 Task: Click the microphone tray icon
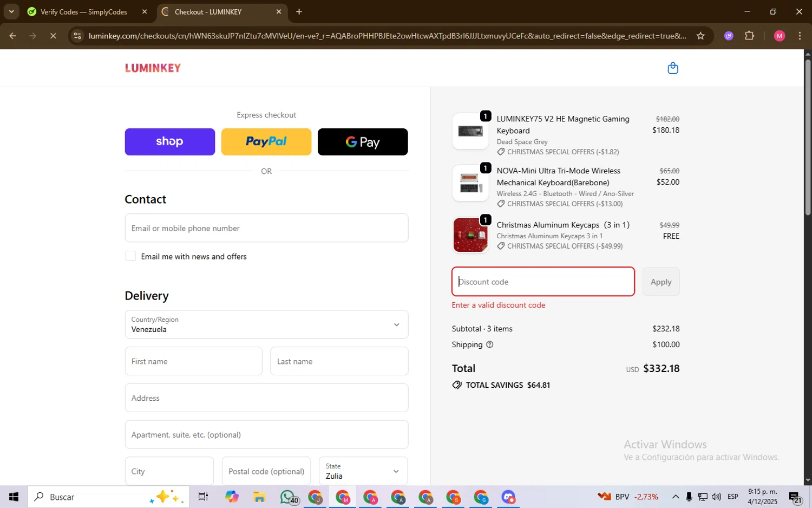pos(689,497)
